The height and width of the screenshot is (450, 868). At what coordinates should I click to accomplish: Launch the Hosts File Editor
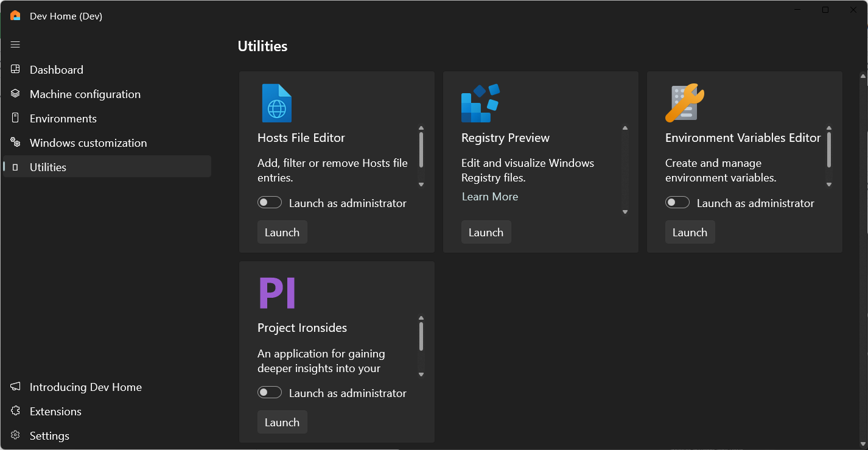pyautogui.click(x=282, y=232)
